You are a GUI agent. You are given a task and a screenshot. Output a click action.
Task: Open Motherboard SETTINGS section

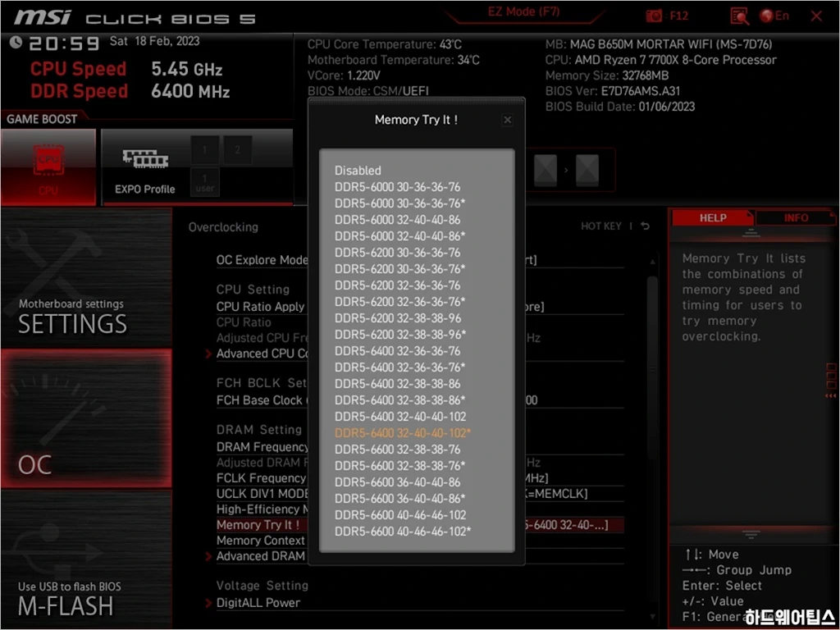86,278
